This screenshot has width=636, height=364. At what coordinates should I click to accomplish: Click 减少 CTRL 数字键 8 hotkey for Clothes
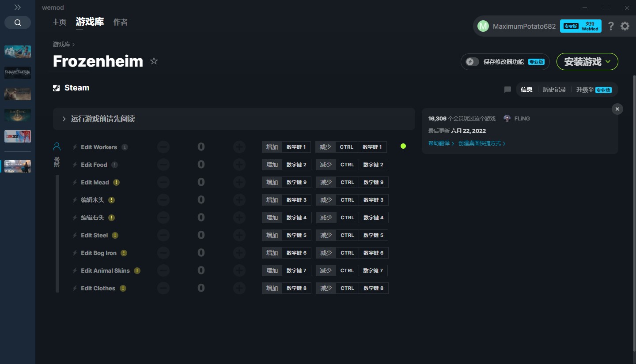pyautogui.click(x=352, y=288)
